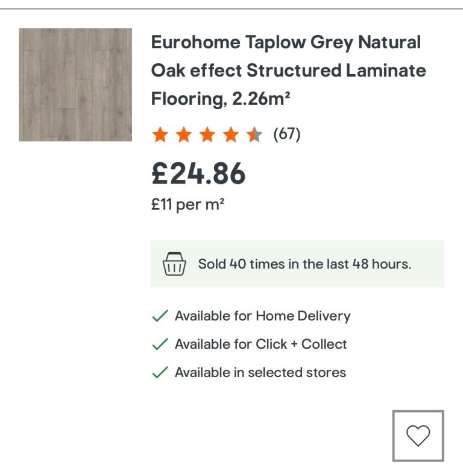Click the £11 per m² unit price
Image resolution: width=463 pixels, height=476 pixels.
(188, 205)
